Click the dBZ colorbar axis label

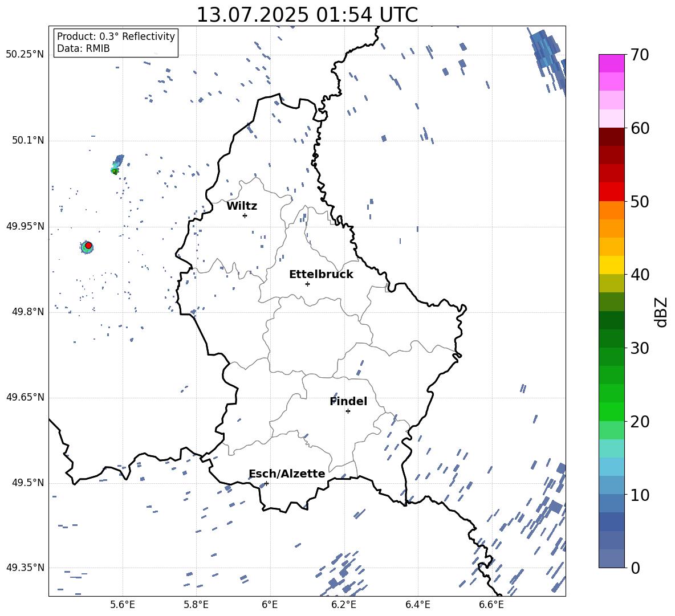tap(662, 312)
